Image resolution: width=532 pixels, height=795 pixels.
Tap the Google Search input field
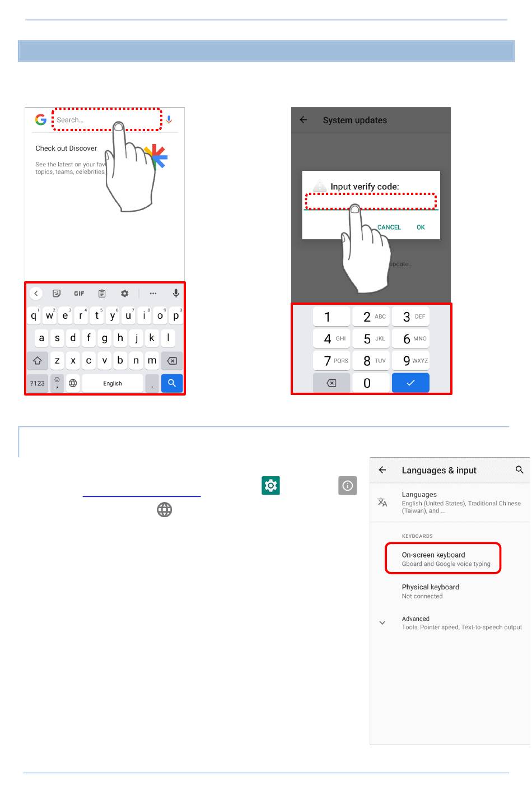107,120
